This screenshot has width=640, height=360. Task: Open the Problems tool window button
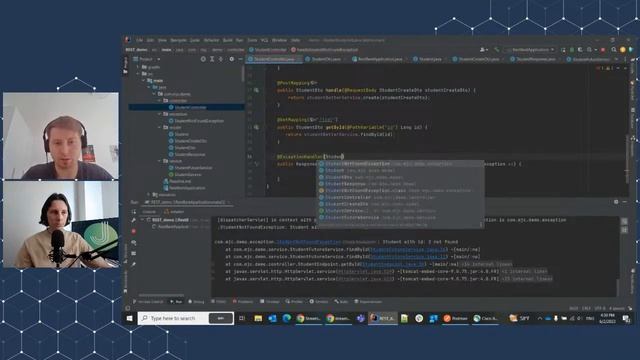tap(243, 302)
